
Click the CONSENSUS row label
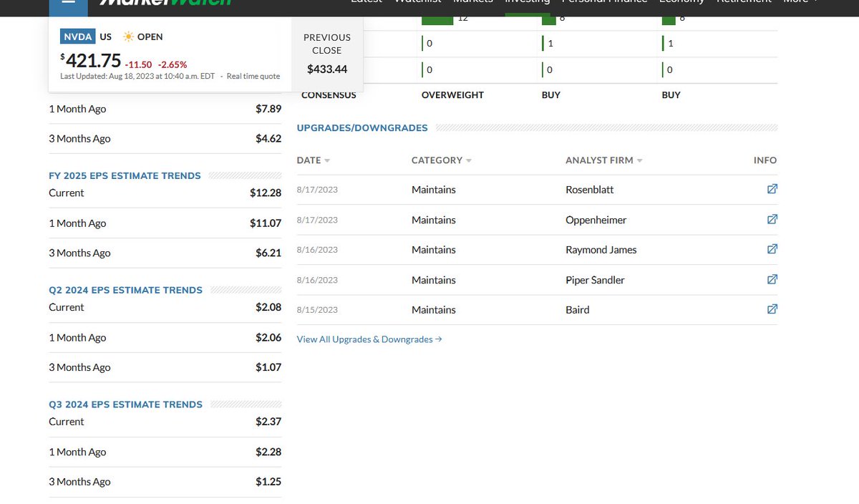click(329, 95)
